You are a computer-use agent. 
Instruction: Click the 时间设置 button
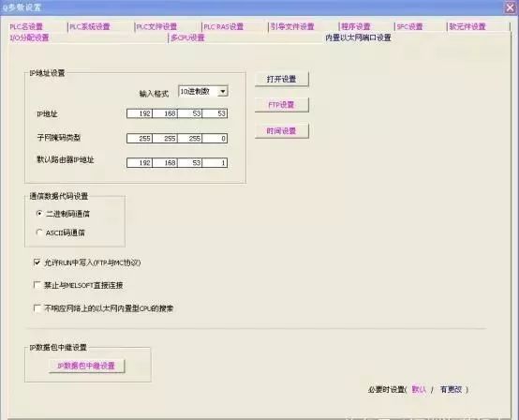pyautogui.click(x=281, y=131)
